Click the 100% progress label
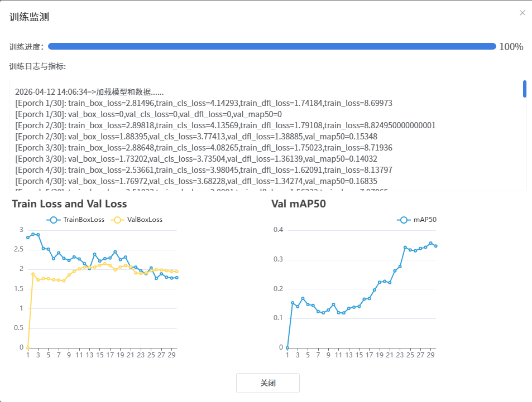Image resolution: width=532 pixels, height=402 pixels. click(511, 47)
